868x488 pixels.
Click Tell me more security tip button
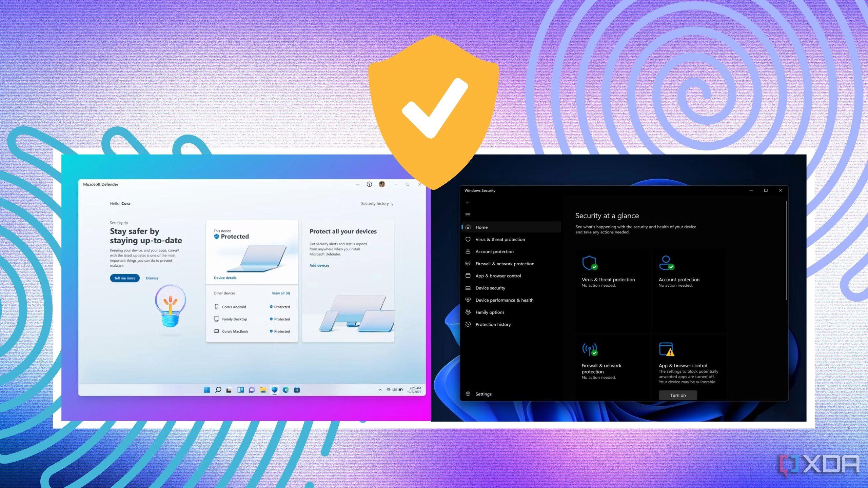point(123,278)
